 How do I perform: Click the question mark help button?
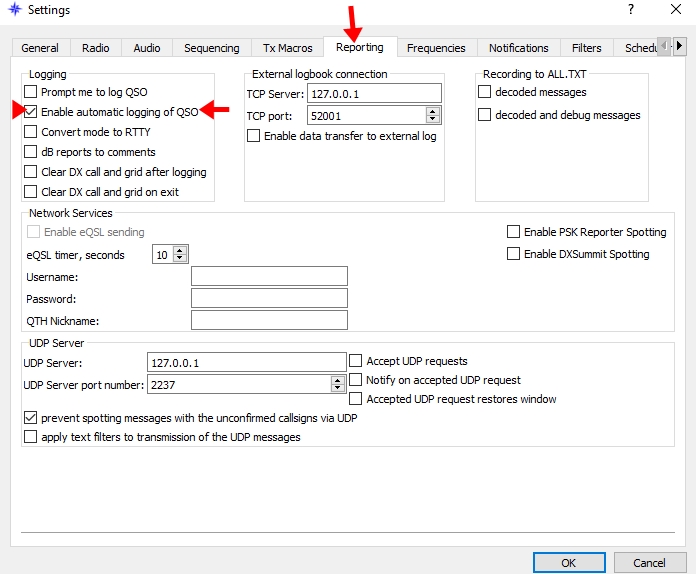[631, 9]
